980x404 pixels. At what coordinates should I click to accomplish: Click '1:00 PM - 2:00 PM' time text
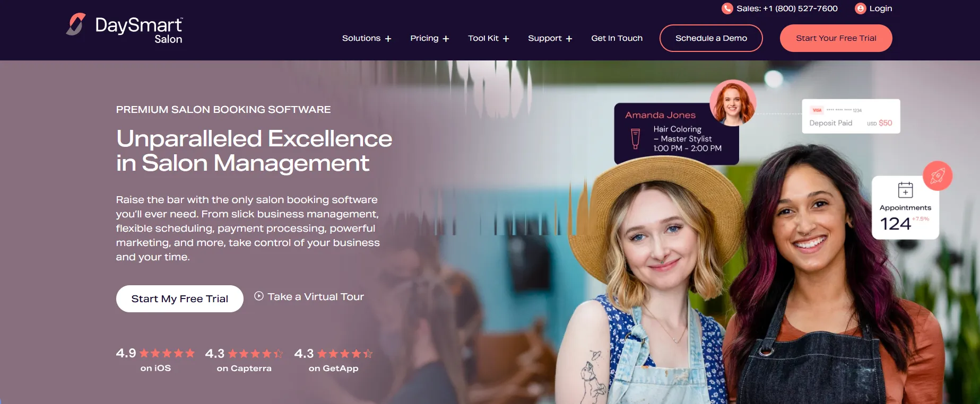coord(688,148)
